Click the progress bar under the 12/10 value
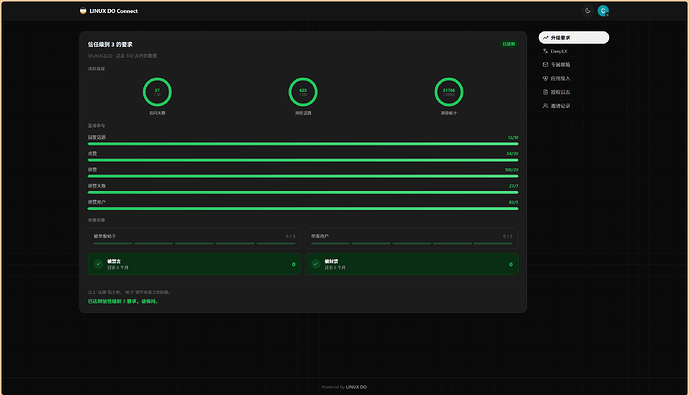This screenshot has width=690, height=395. click(x=303, y=144)
